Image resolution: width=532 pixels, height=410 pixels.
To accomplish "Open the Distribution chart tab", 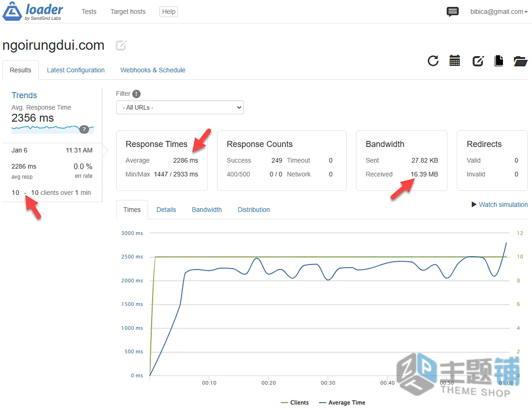I will click(254, 210).
